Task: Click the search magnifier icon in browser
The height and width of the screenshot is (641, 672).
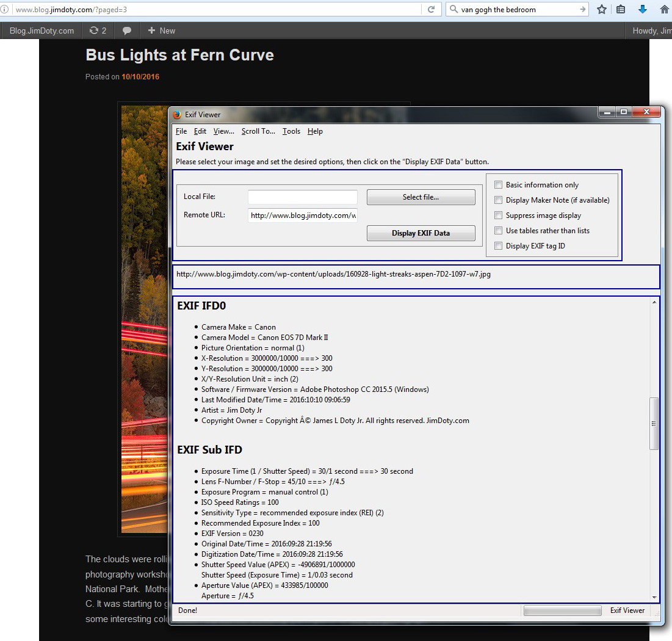Action: click(x=453, y=9)
